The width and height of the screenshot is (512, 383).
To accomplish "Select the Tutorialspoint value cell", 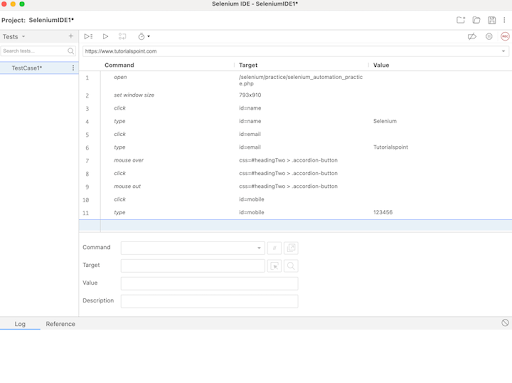I will click(x=391, y=147).
